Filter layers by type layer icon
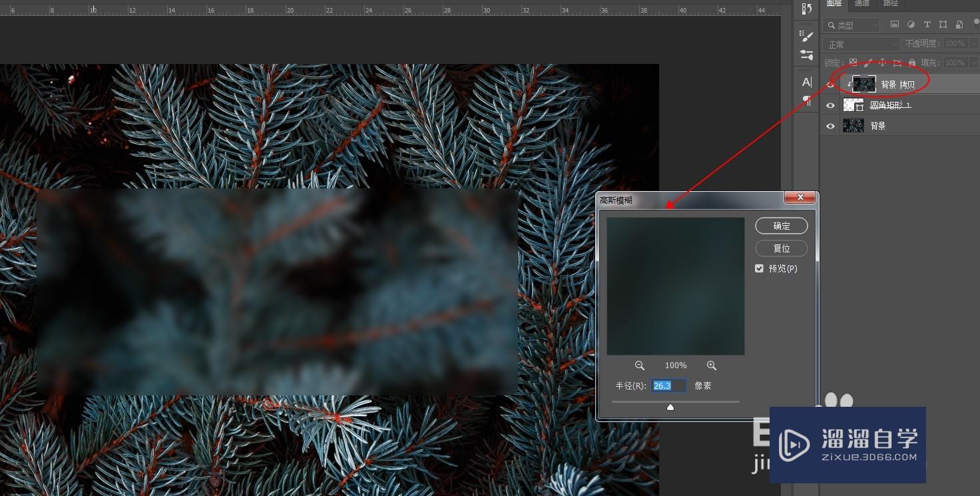 (927, 25)
